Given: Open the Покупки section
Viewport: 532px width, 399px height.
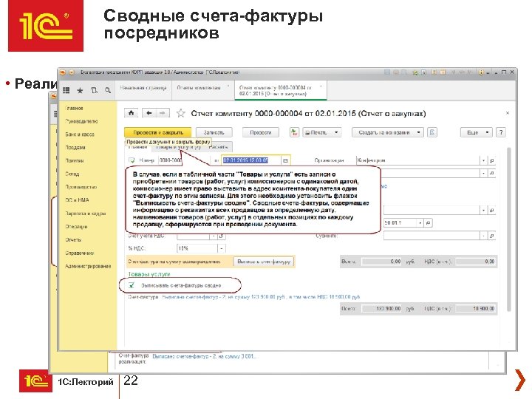Looking at the screenshot, I should click(75, 161).
